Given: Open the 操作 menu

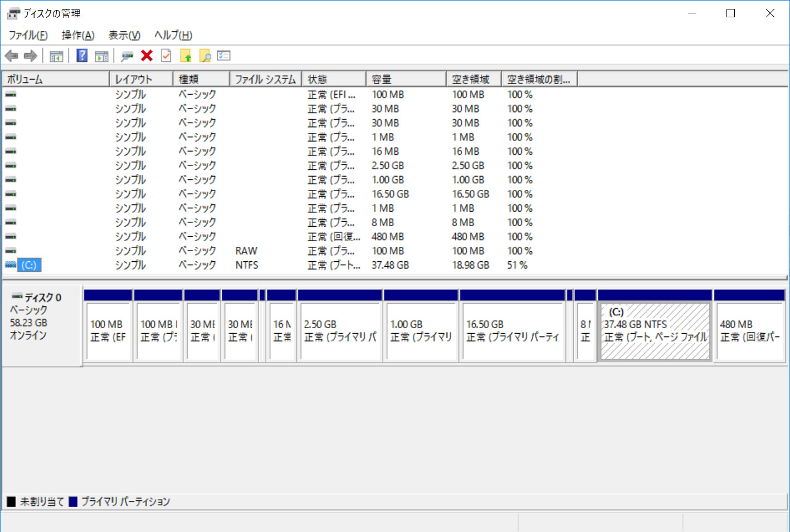Looking at the screenshot, I should [x=77, y=35].
